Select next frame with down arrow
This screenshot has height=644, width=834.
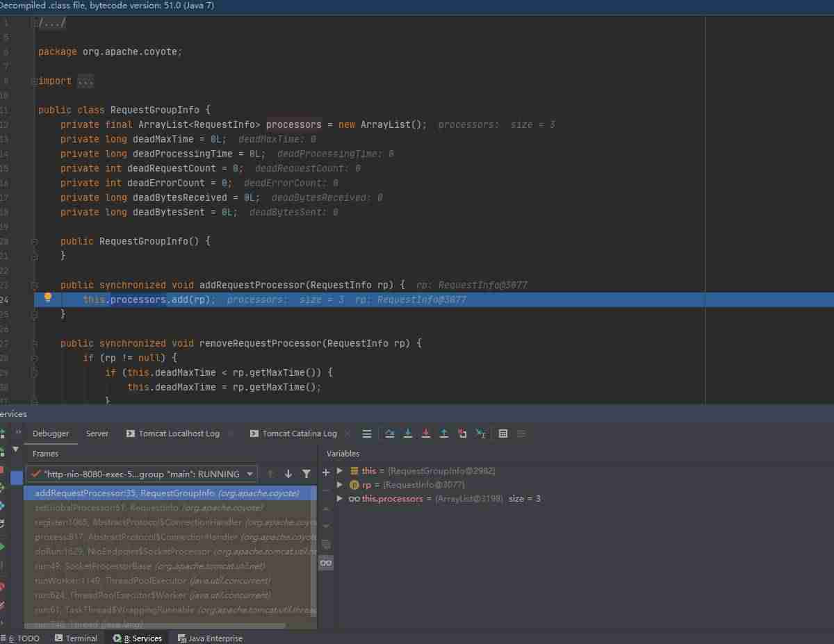click(288, 474)
